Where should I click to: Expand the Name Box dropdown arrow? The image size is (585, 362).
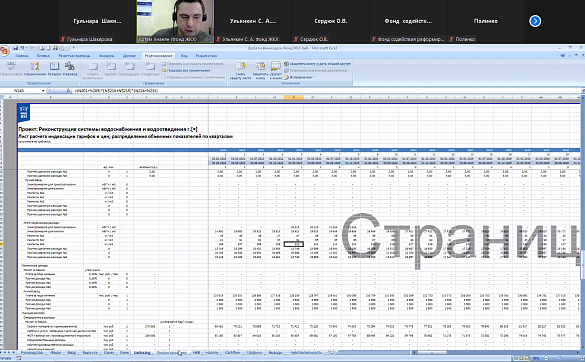click(x=43, y=91)
